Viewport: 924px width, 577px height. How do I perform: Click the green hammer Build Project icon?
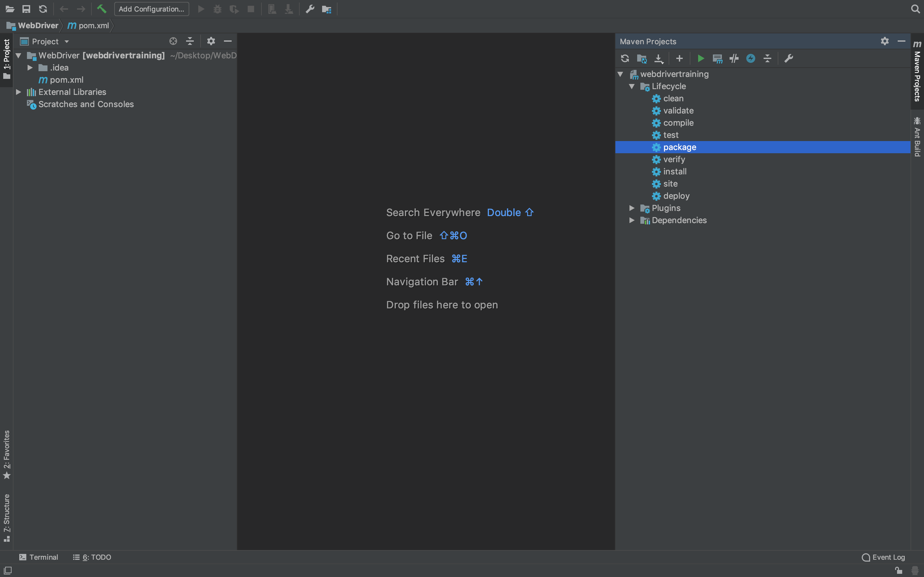[x=102, y=9]
